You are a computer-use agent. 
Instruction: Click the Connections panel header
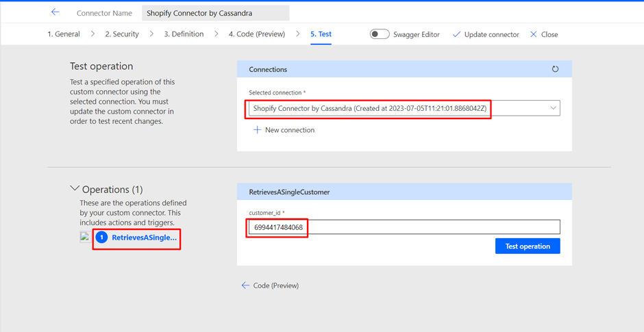click(404, 69)
